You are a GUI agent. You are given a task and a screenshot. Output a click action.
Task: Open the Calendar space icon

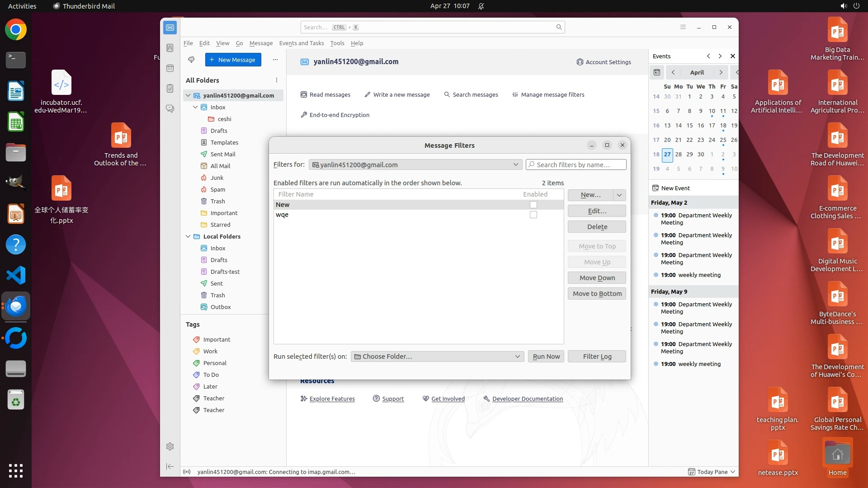170,68
